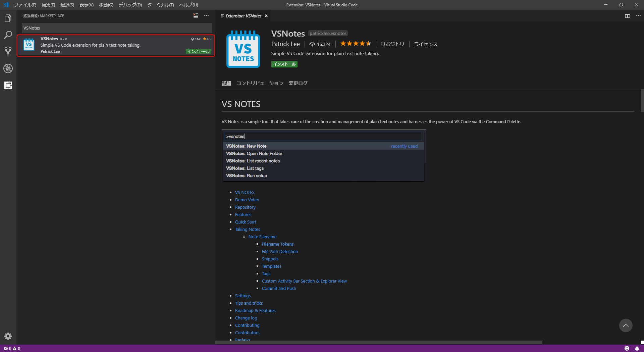This screenshot has height=352, width=644.
Task: Open the File Path Detection link
Action: click(x=280, y=251)
